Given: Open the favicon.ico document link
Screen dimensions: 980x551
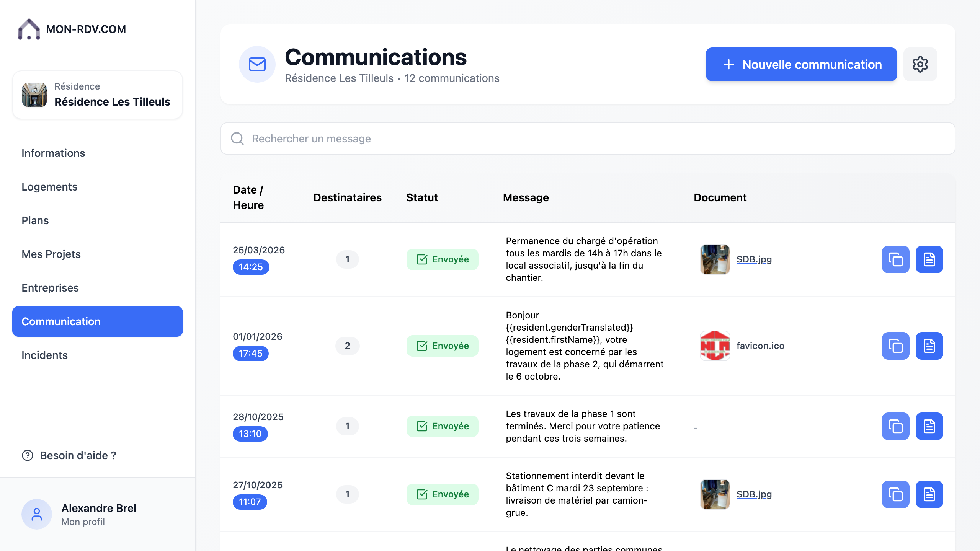Looking at the screenshot, I should point(760,346).
